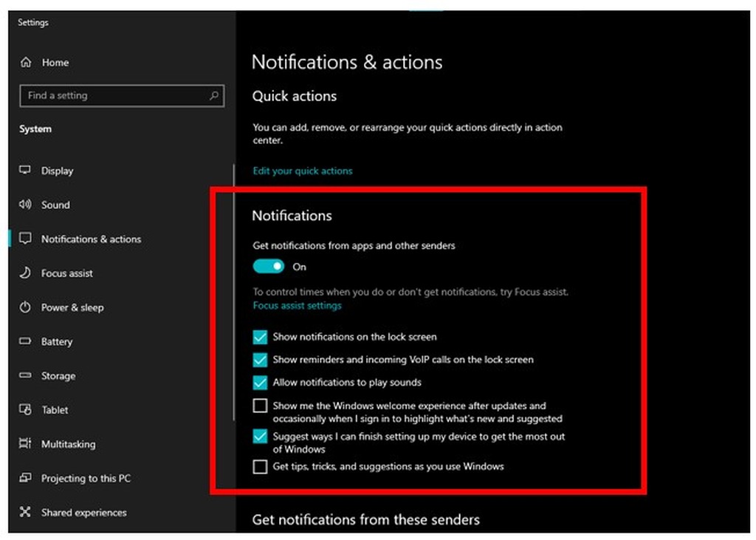Image resolution: width=756 pixels, height=540 pixels.
Task: Click the Storage drive icon
Action: (x=25, y=375)
